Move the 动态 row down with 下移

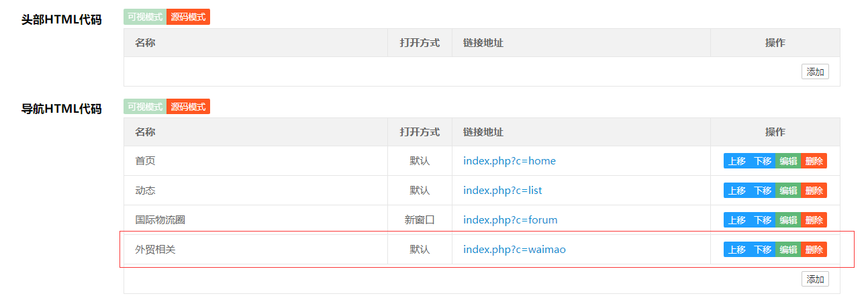763,191
